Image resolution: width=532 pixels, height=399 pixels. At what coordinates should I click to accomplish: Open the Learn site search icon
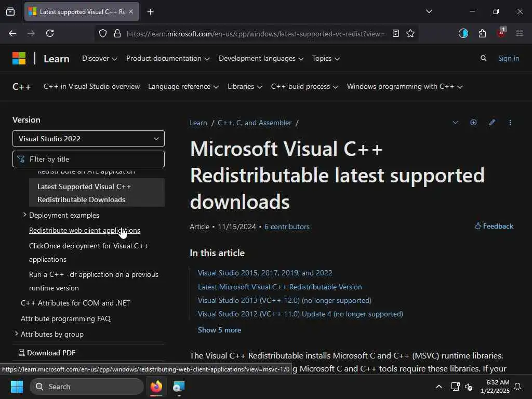tap(484, 58)
